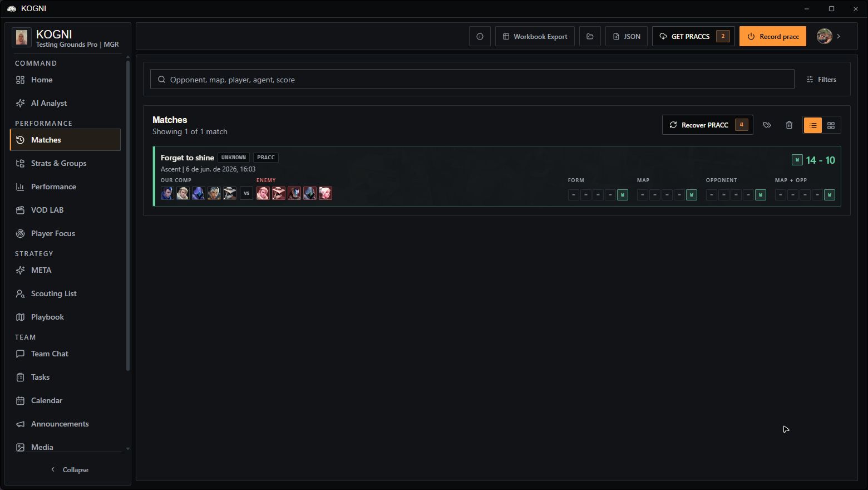Click the win marker under FORM
Image resolution: width=868 pixels, height=490 pixels.
[x=623, y=195]
